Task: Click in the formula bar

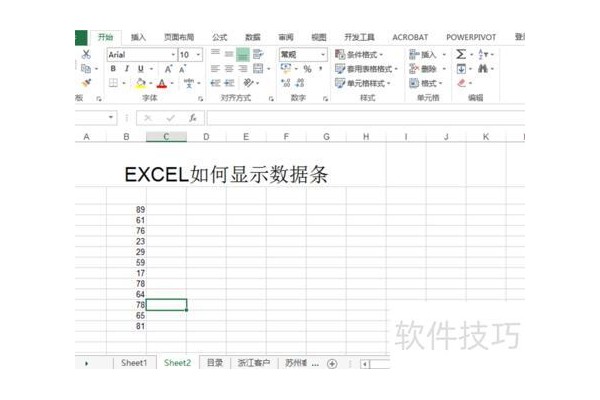Action: [365, 118]
